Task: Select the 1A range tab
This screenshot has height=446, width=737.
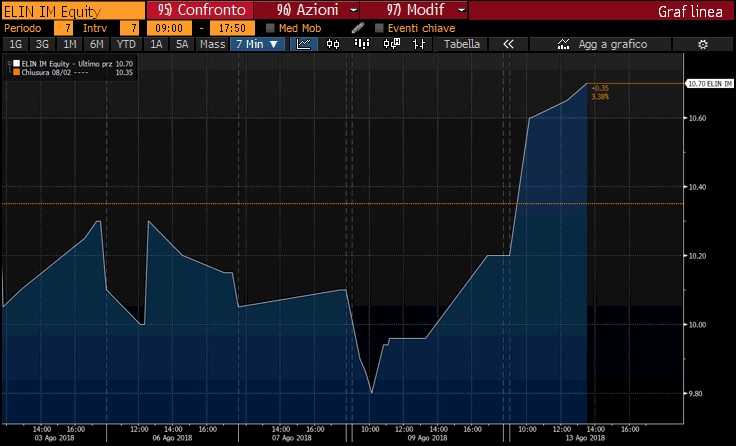Action: [x=156, y=44]
